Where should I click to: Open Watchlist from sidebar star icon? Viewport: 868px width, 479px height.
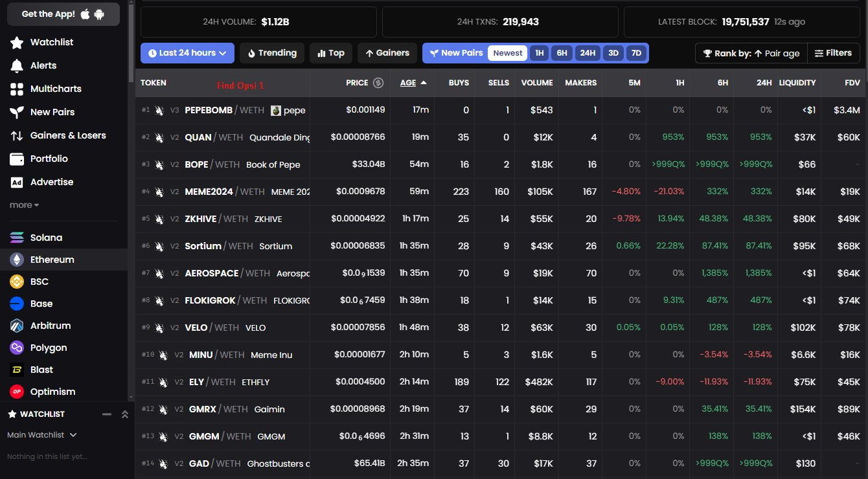coord(17,43)
